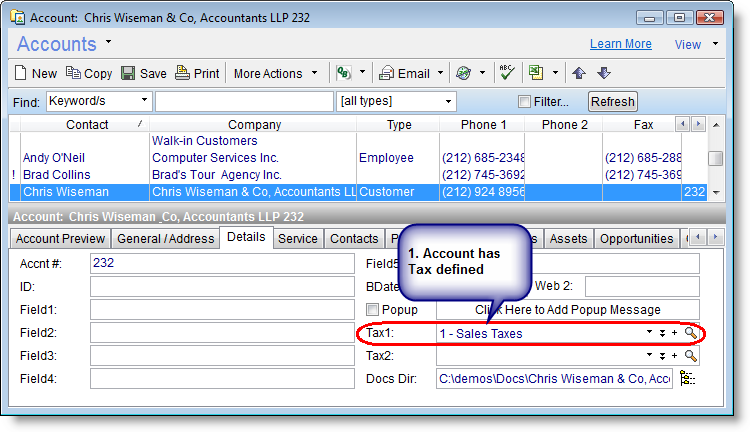Enable the Filter checkbox
Image resolution: width=750 pixels, height=432 pixels.
point(524,102)
